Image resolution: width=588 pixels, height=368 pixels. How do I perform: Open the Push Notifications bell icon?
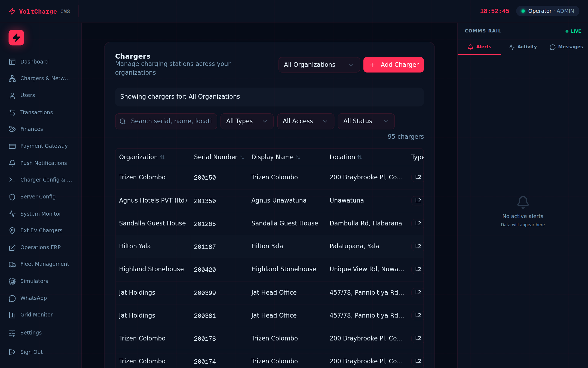pos(12,163)
